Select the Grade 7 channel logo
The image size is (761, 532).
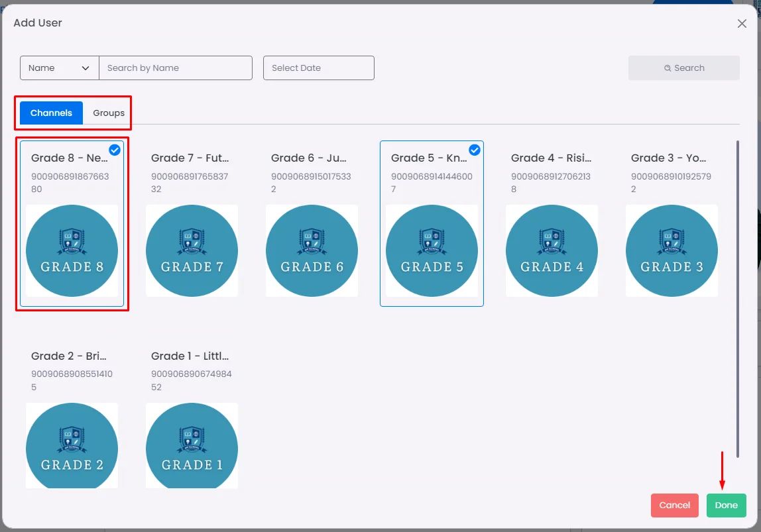click(192, 251)
